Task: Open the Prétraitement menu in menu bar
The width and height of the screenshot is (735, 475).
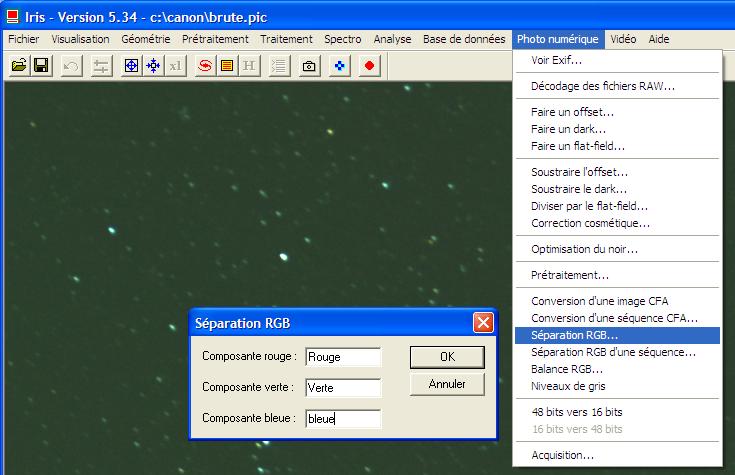Action: pyautogui.click(x=215, y=39)
